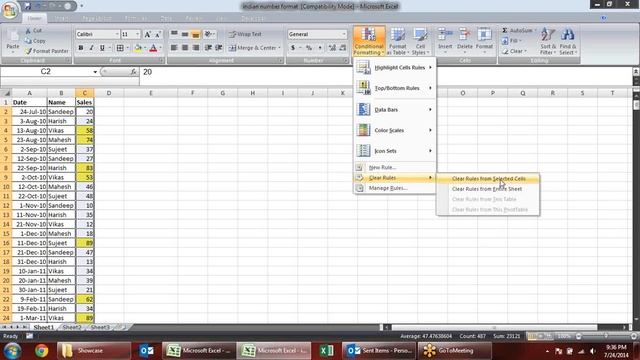Viewport: 640px width, 360px height.
Task: Open Color Scales submenu
Action: 395,130
